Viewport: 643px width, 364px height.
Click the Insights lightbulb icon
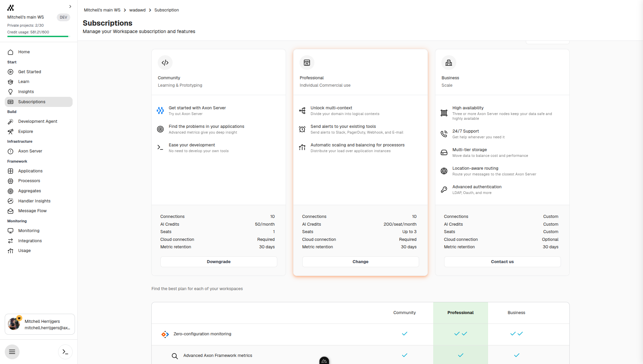[x=10, y=92]
